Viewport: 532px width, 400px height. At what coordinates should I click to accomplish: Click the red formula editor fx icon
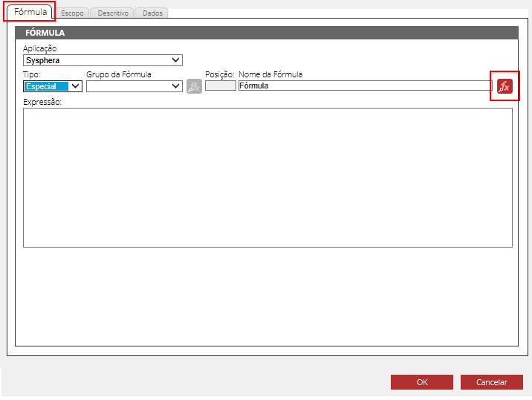505,86
